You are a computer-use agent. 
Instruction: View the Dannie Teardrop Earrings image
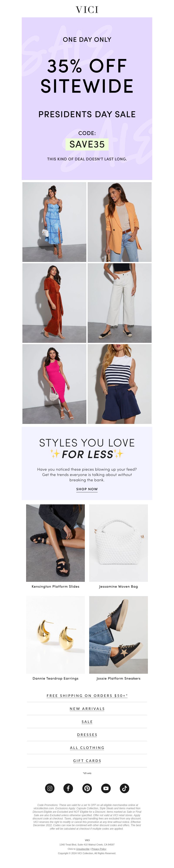[55, 635]
